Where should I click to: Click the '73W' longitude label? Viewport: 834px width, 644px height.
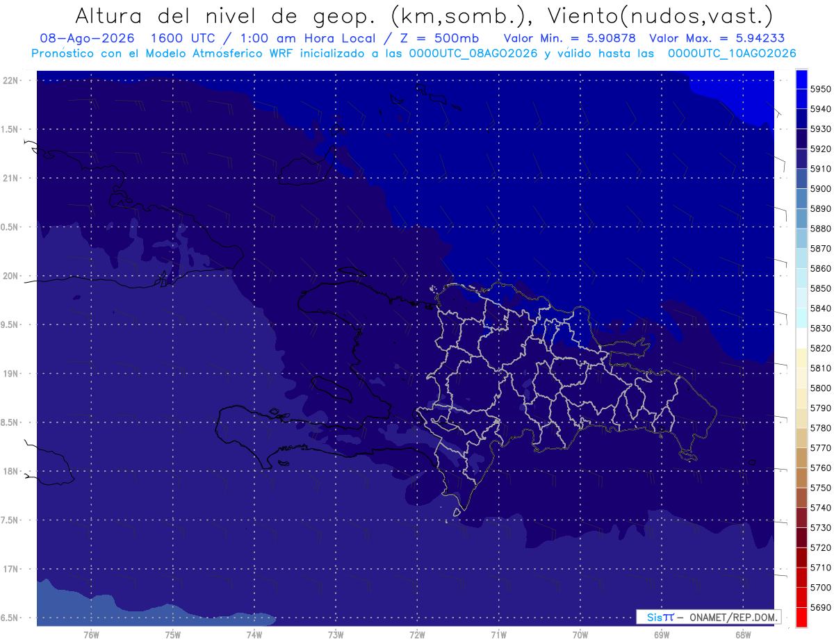[336, 634]
